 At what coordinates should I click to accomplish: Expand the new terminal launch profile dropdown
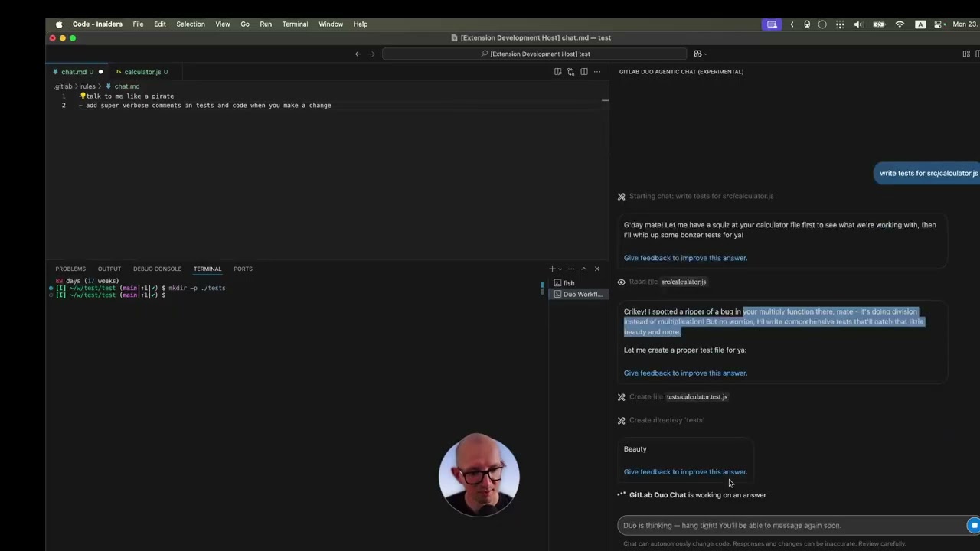point(560,269)
